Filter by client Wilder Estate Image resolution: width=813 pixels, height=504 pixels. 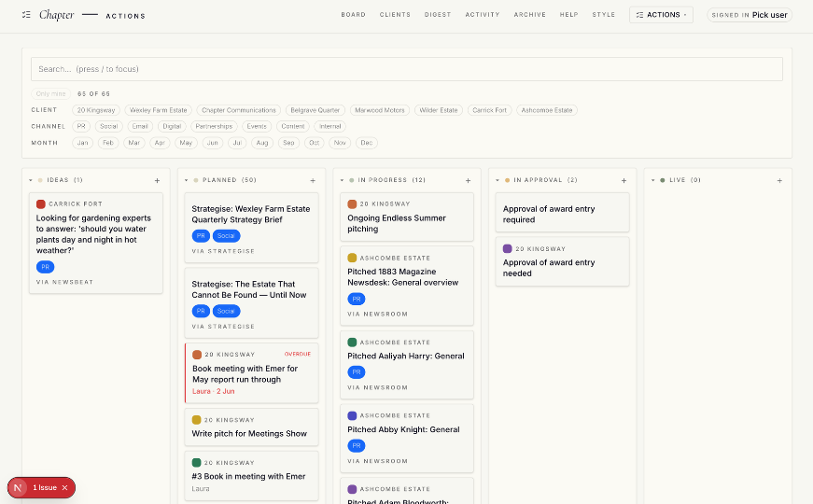click(x=438, y=110)
